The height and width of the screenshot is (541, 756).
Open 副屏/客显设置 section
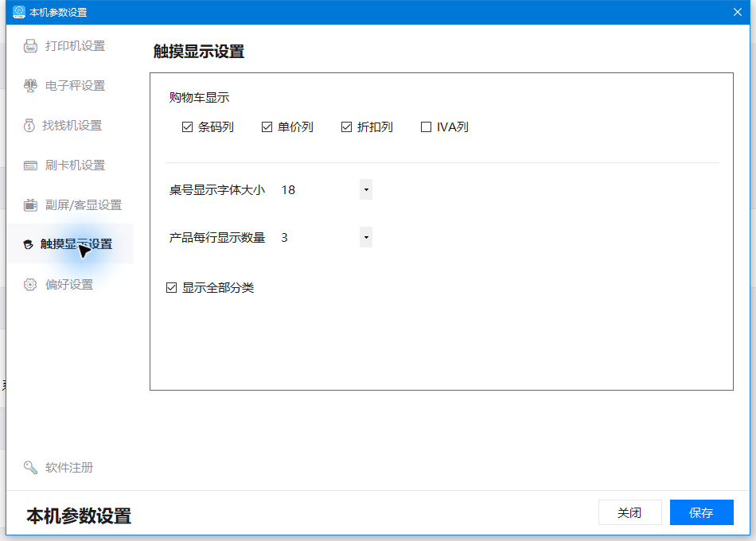(x=70, y=205)
